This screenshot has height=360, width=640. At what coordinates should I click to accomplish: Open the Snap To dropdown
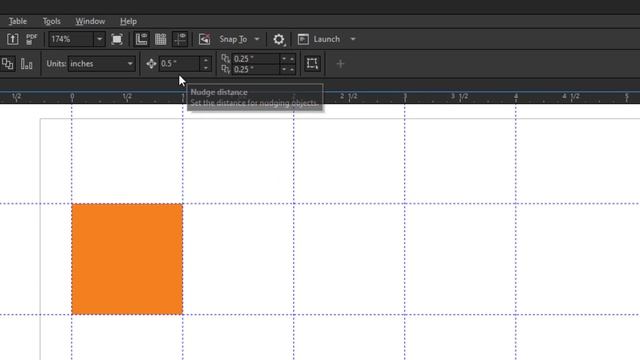coord(239,39)
